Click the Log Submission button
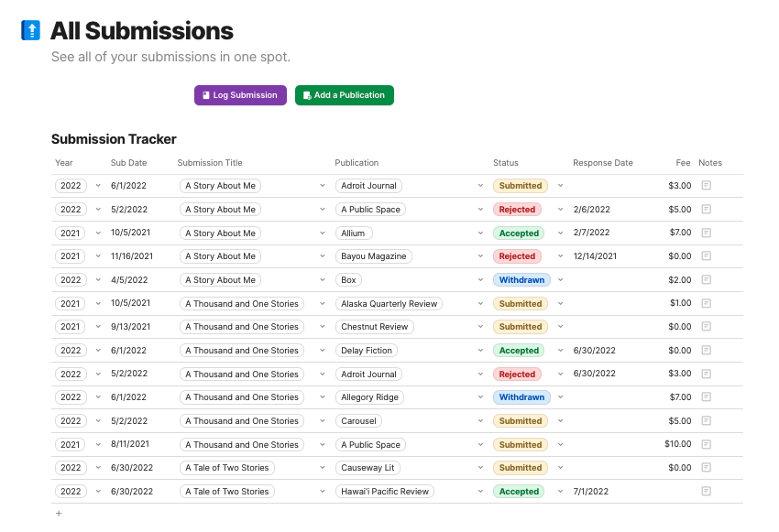The image size is (779, 532). [240, 95]
